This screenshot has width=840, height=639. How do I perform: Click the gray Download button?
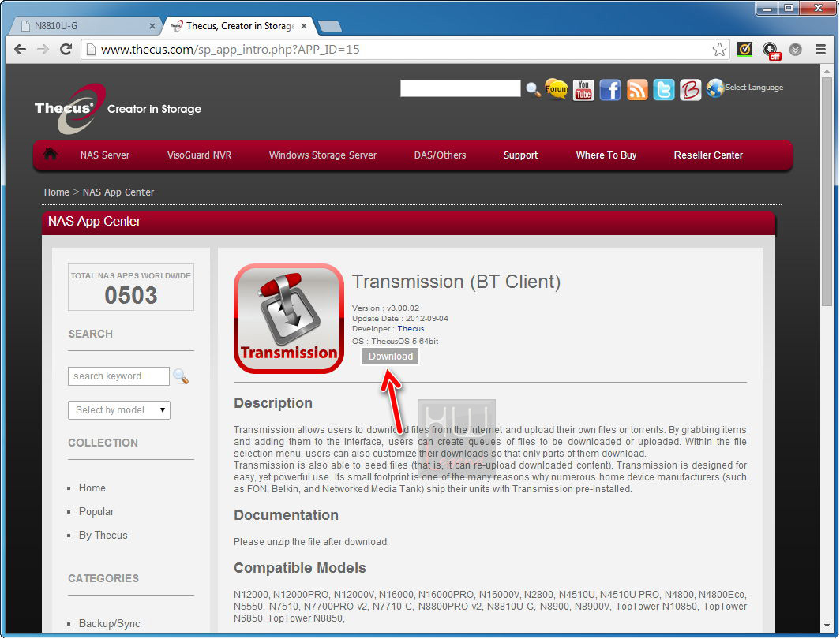pyautogui.click(x=390, y=357)
